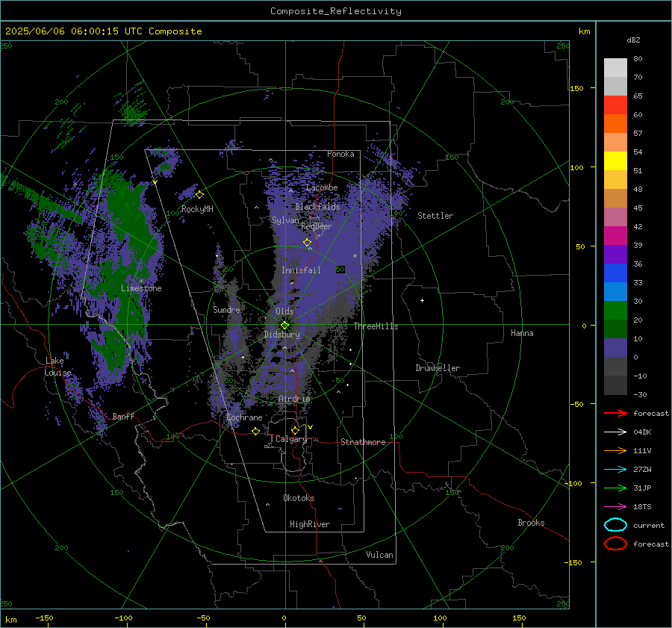
Task: Click the ThreeHills label on map
Action: pyautogui.click(x=376, y=326)
